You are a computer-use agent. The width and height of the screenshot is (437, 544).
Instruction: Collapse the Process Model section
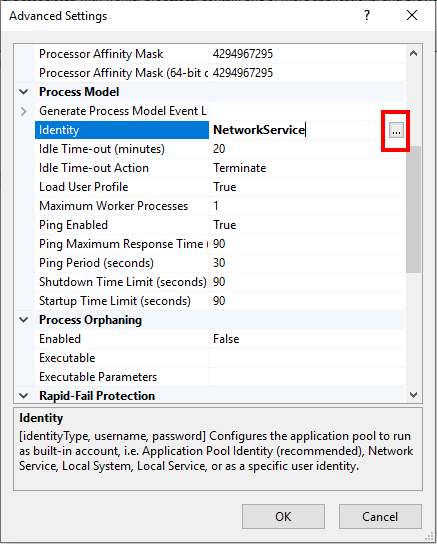[24, 92]
